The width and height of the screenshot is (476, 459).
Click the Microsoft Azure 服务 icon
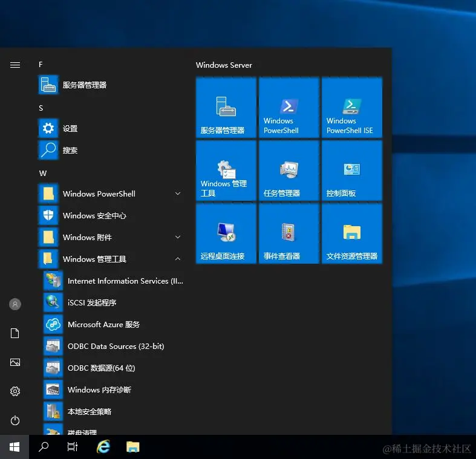pyautogui.click(x=53, y=324)
